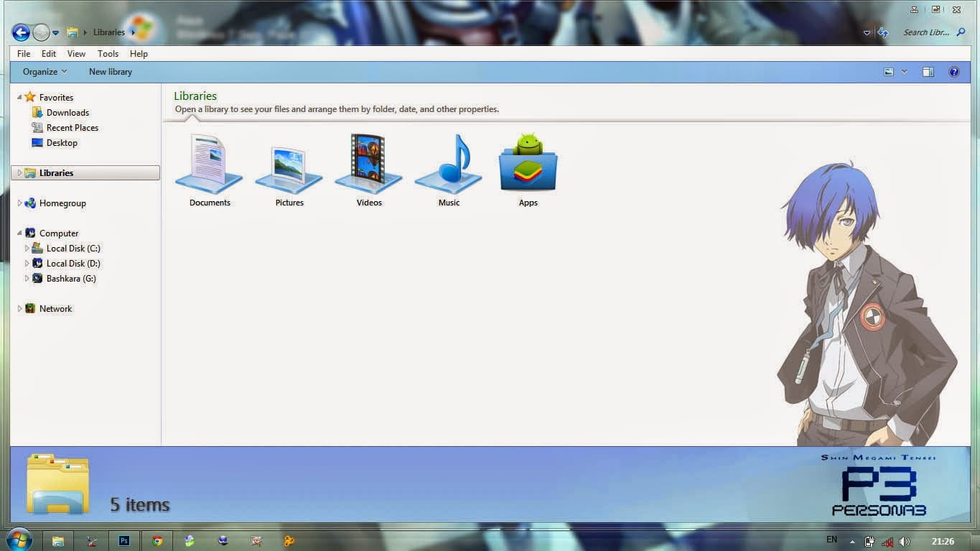Open the Videos library
Viewport: 980px width, 551px height.
369,170
